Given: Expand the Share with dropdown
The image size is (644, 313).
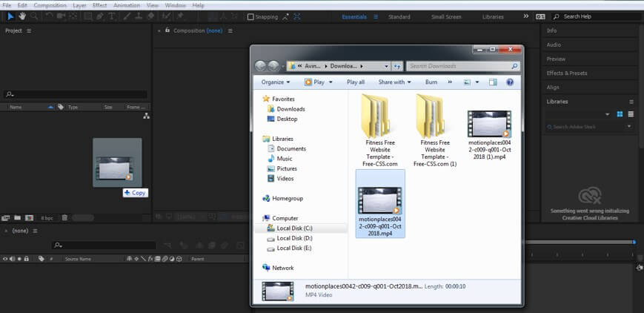Looking at the screenshot, I should [394, 82].
